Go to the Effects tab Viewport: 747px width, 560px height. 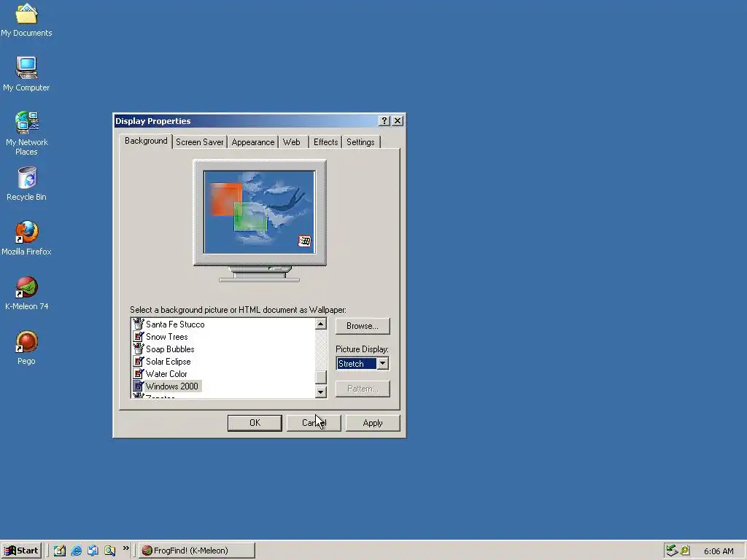tap(325, 142)
